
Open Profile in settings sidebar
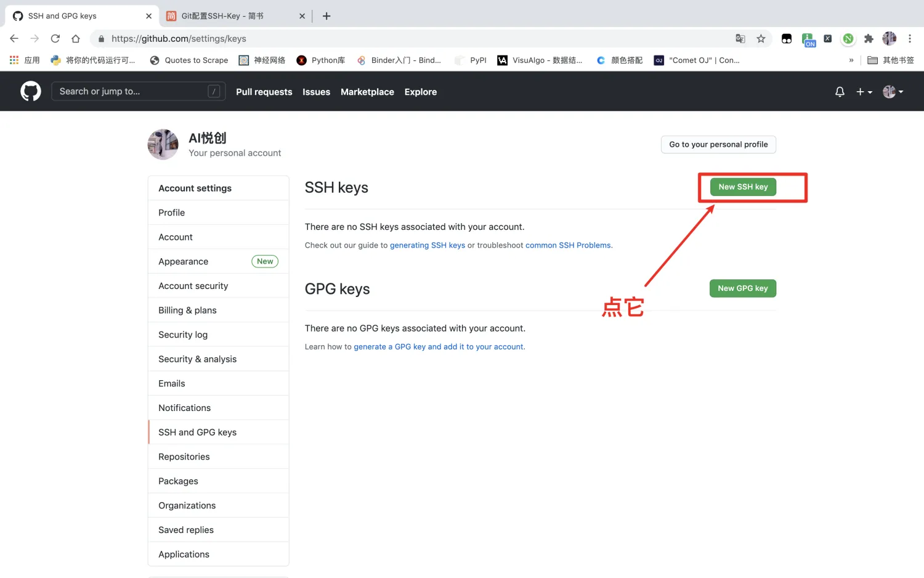219,213
